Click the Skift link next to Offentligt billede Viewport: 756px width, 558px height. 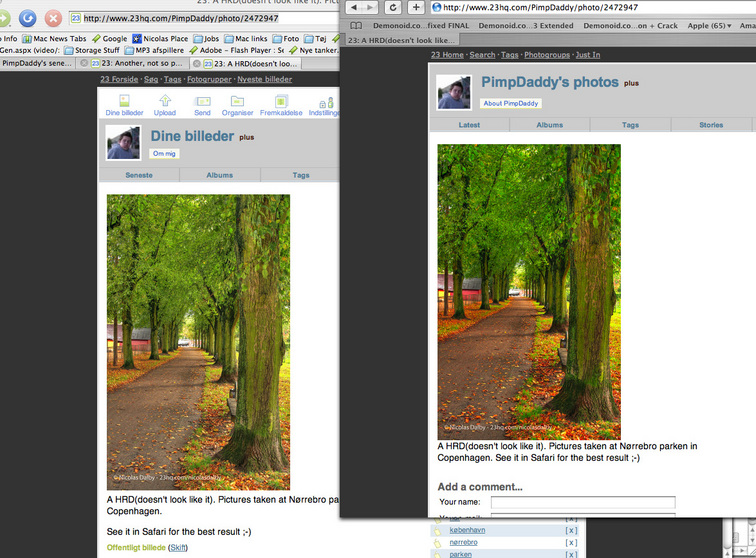tap(178, 547)
